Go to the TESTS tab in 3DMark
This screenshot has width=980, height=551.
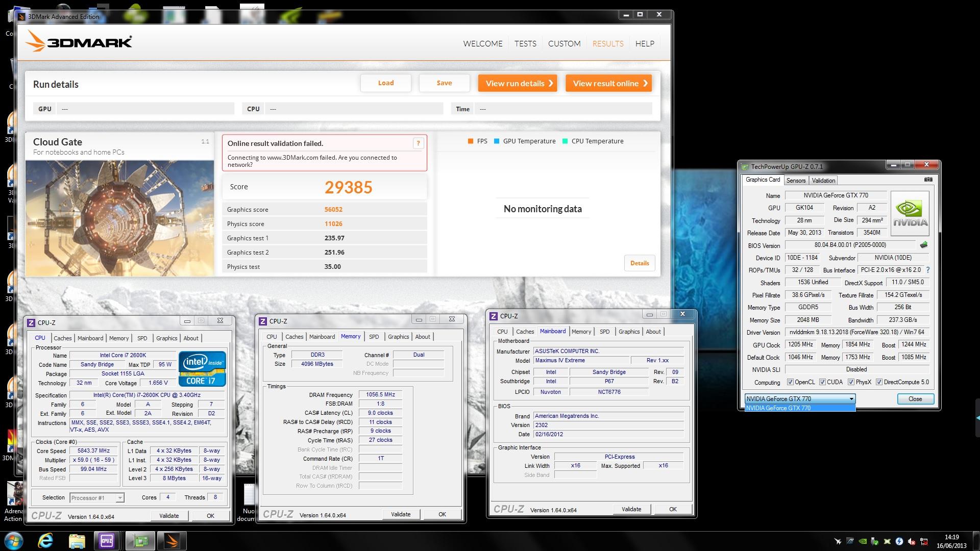525,43
